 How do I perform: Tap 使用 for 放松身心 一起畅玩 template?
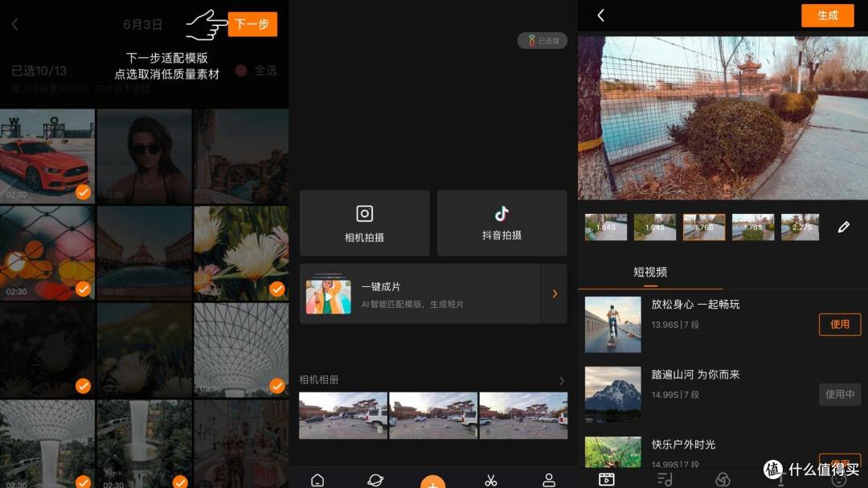pyautogui.click(x=840, y=325)
